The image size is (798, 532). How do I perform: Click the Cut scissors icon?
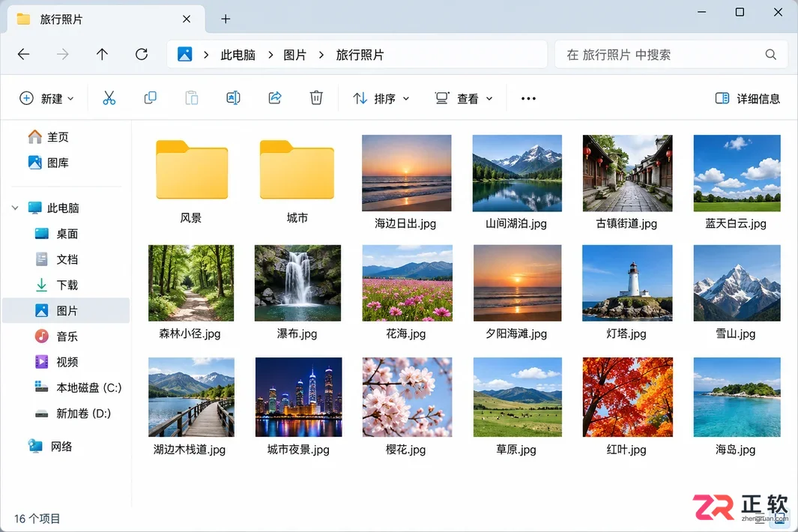tap(109, 97)
